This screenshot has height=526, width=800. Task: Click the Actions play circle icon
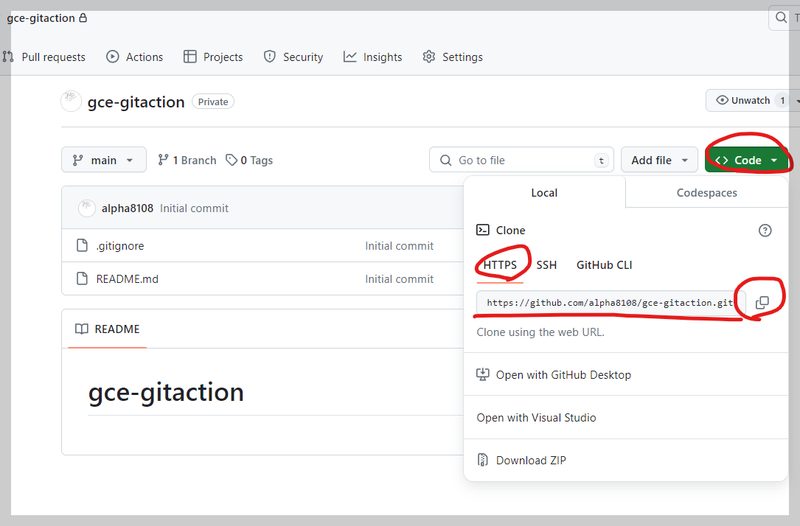click(x=112, y=57)
